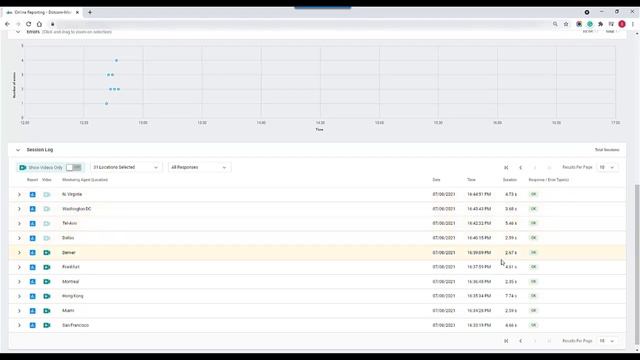The width and height of the screenshot is (640, 360).
Task: Open the report icon for Frankfurt row
Action: pos(33,267)
